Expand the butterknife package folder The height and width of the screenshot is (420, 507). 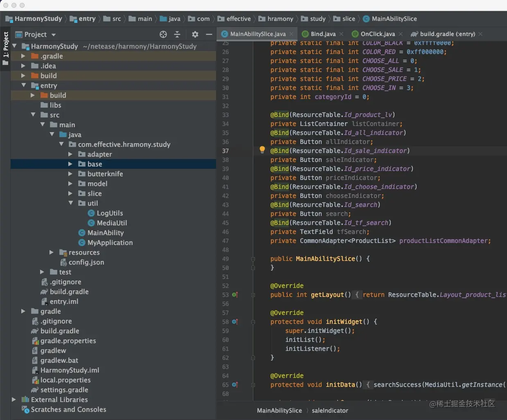(70, 174)
